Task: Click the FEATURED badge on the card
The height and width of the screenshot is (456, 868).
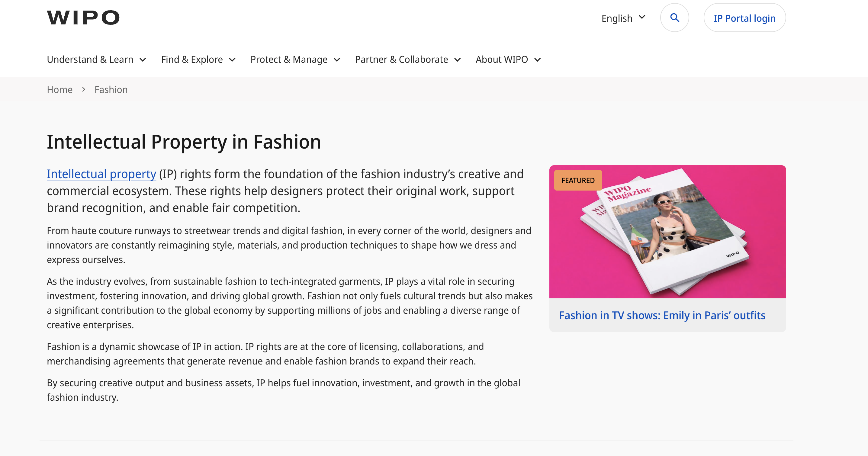Action: pos(578,181)
